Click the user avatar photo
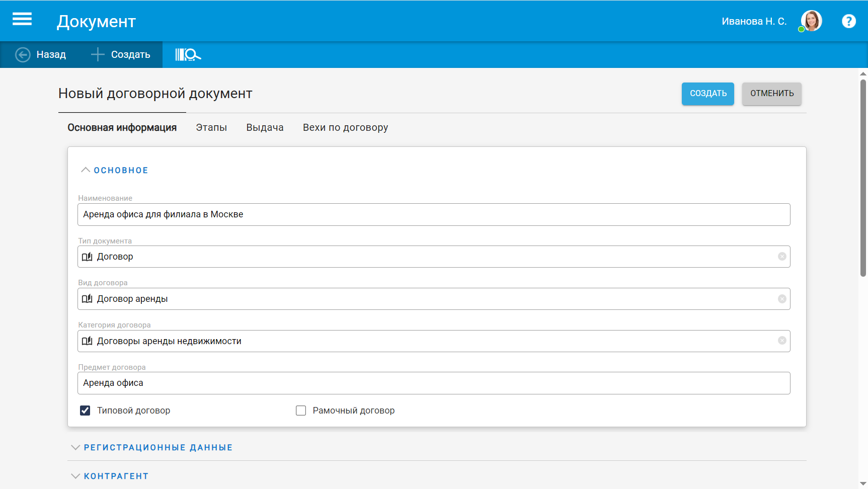This screenshot has height=489, width=868. (811, 21)
